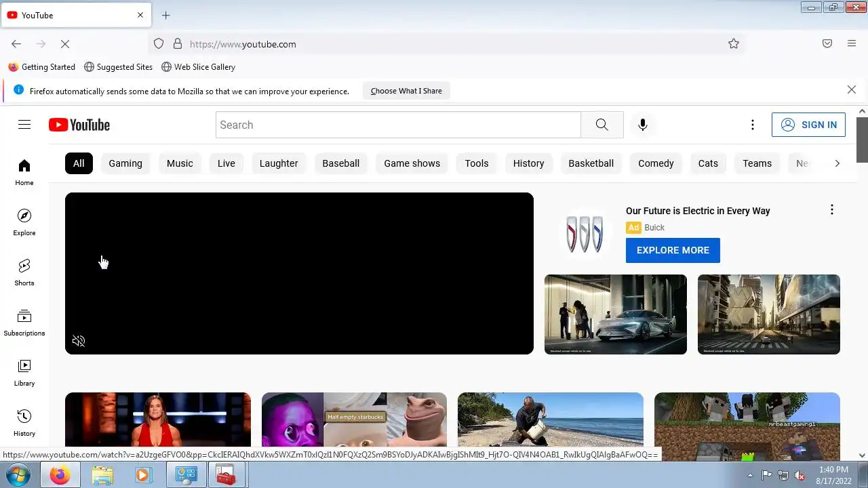The height and width of the screenshot is (488, 868).
Task: Open Windows Explorer from taskbar
Action: pos(102,475)
